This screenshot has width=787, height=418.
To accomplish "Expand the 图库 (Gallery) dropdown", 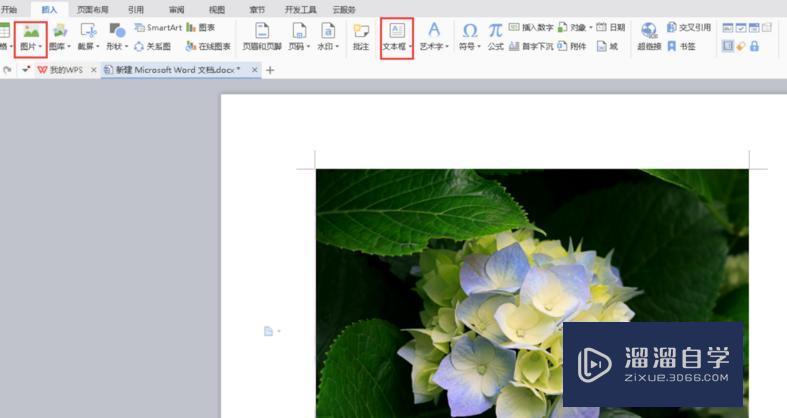I will point(69,47).
